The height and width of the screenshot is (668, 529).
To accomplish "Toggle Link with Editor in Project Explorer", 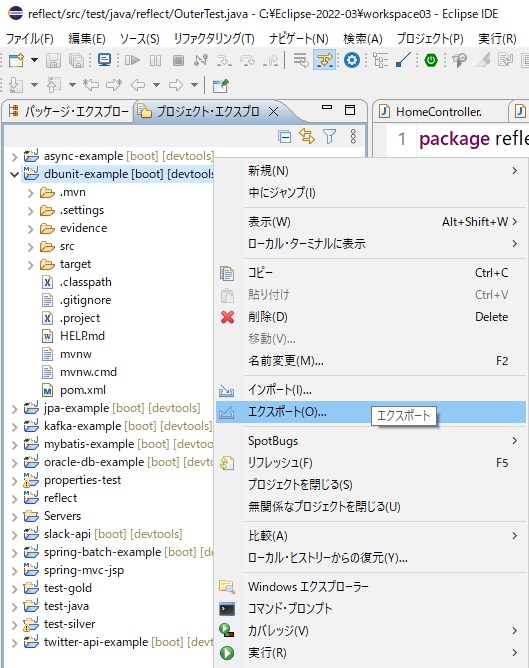I will tap(307, 137).
